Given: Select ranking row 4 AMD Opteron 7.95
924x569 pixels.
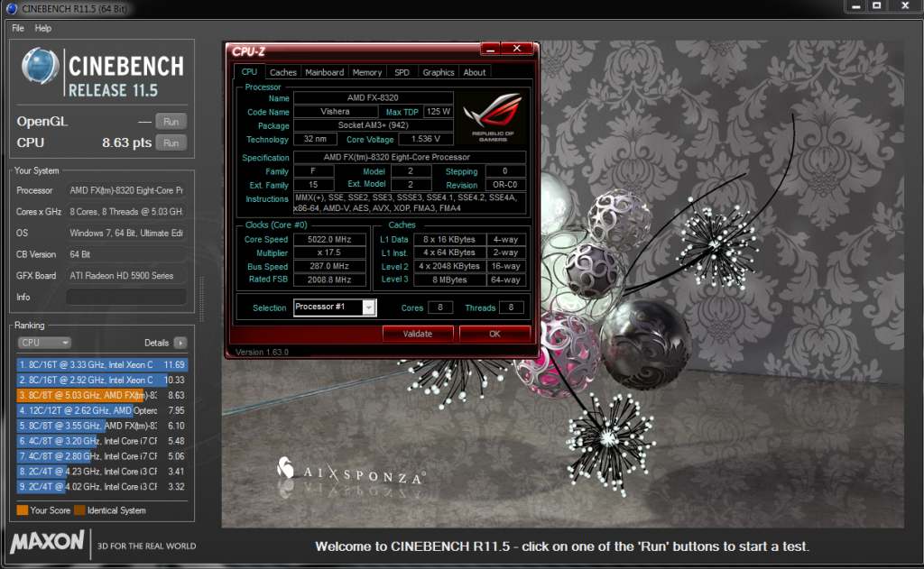Looking at the screenshot, I should [102, 410].
